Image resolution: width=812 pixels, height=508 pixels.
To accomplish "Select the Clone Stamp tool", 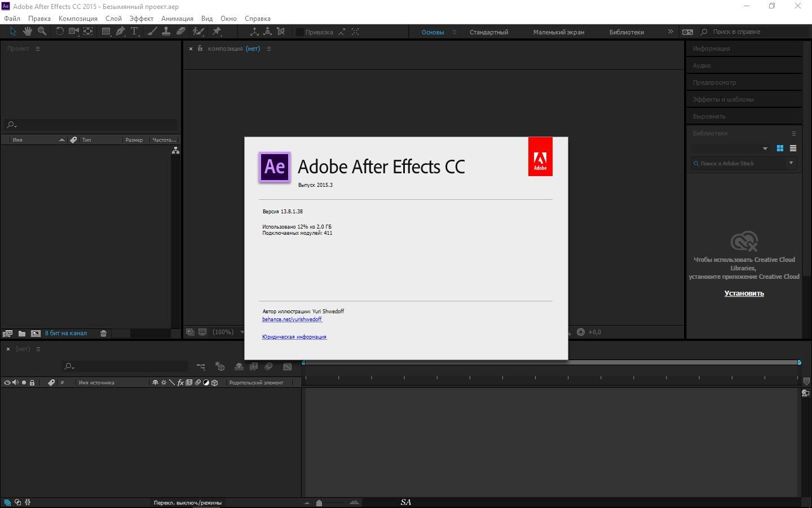I will 166,32.
